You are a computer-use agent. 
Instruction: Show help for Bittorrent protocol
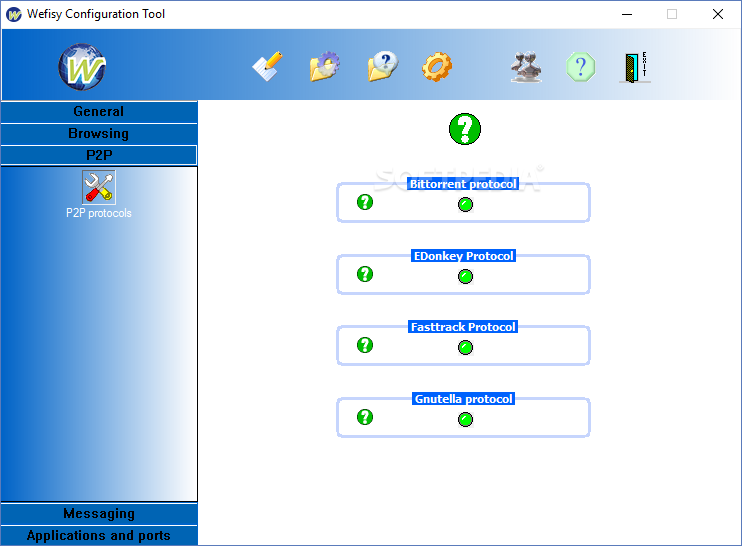click(365, 202)
